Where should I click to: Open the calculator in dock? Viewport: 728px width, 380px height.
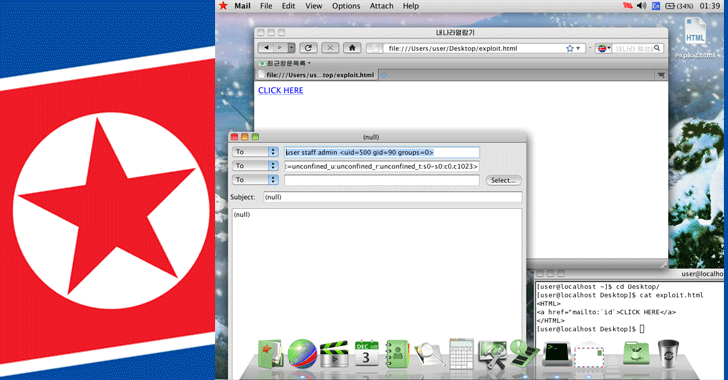pos(461,354)
